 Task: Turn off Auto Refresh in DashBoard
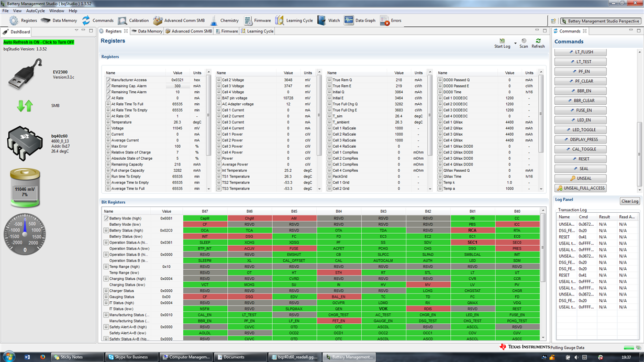[39, 42]
